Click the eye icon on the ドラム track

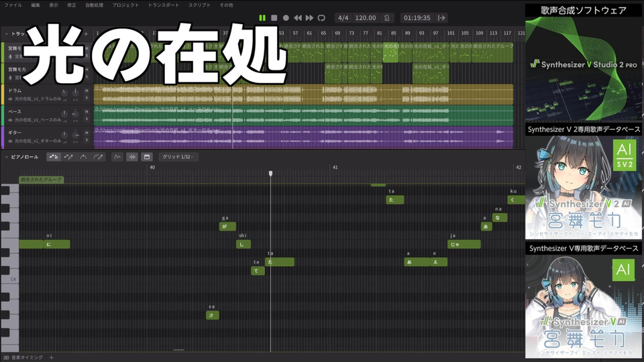10,99
